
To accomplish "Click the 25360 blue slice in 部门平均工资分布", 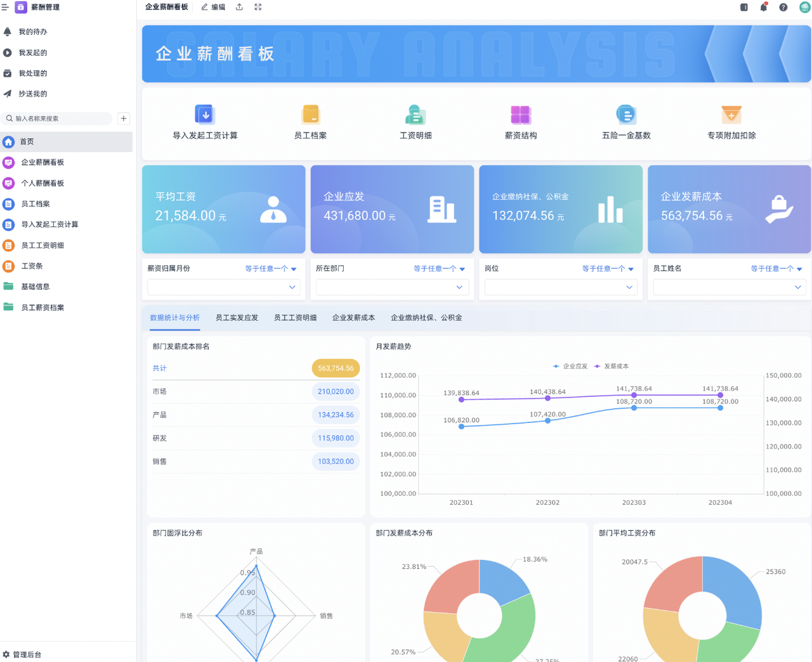I will 736,590.
